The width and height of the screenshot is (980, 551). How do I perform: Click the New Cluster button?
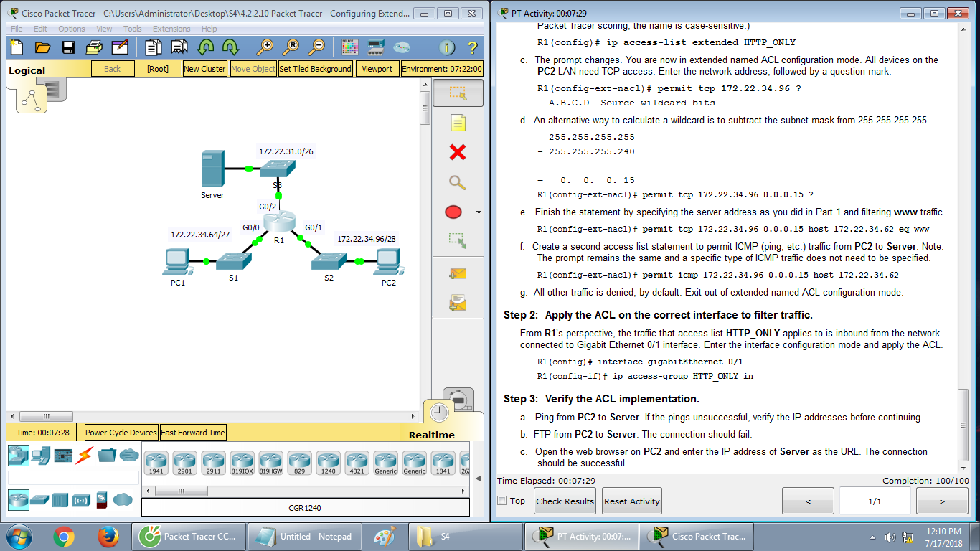pyautogui.click(x=204, y=69)
